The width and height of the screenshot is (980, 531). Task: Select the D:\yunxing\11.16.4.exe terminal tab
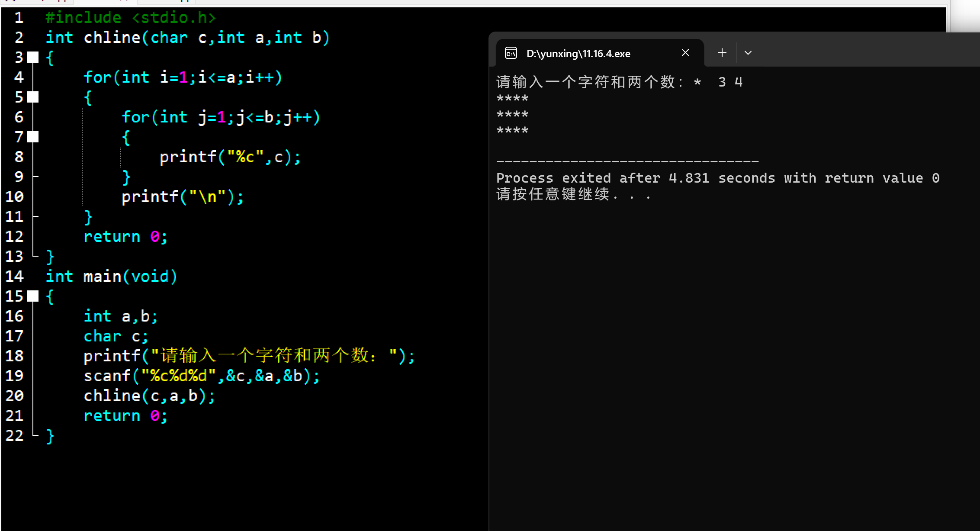(x=578, y=53)
